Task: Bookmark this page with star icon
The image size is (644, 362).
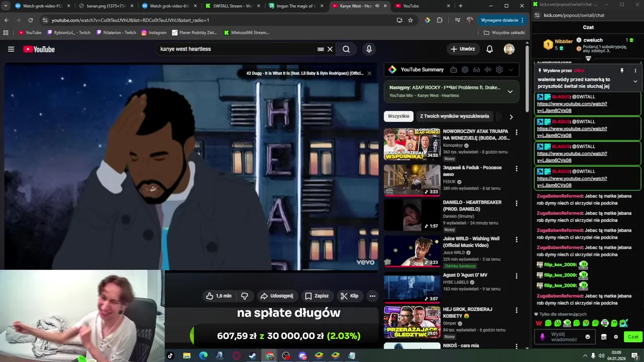Action: [411, 20]
